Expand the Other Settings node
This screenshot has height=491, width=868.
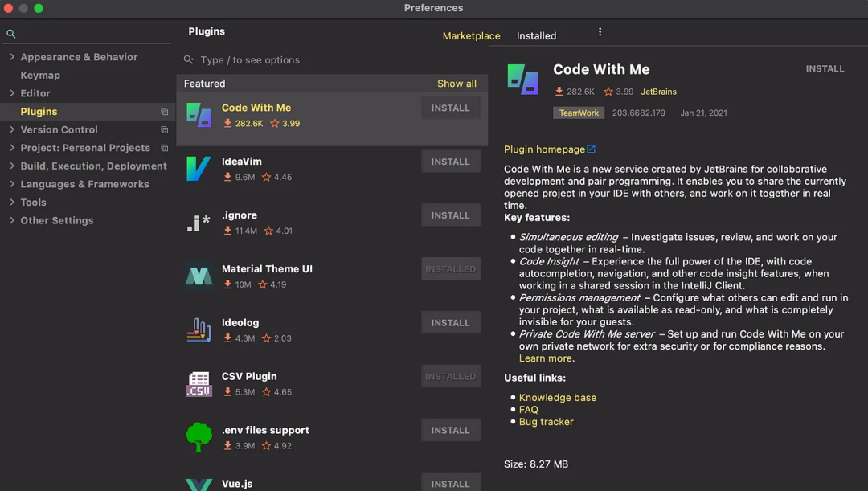pos(12,220)
